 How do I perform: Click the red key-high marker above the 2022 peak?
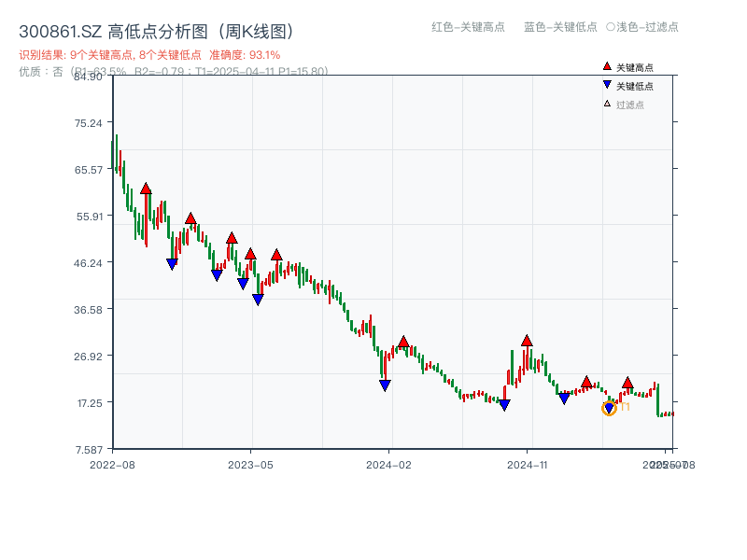(144, 187)
